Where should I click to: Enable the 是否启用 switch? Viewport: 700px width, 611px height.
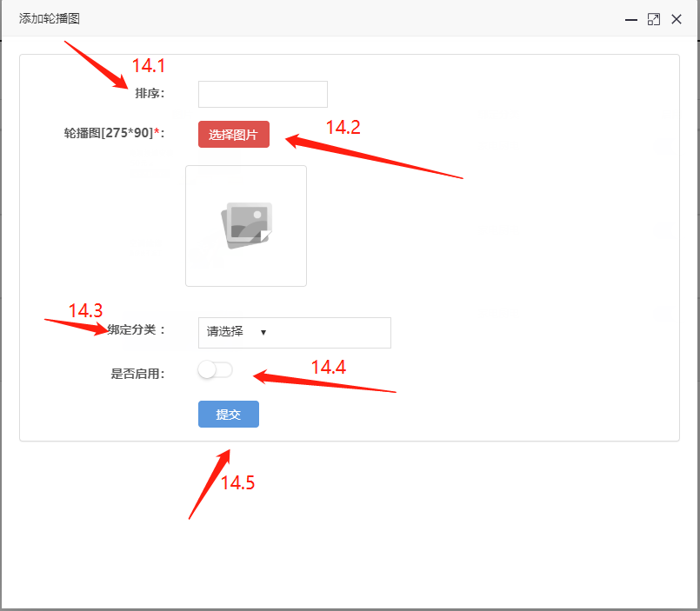(215, 370)
